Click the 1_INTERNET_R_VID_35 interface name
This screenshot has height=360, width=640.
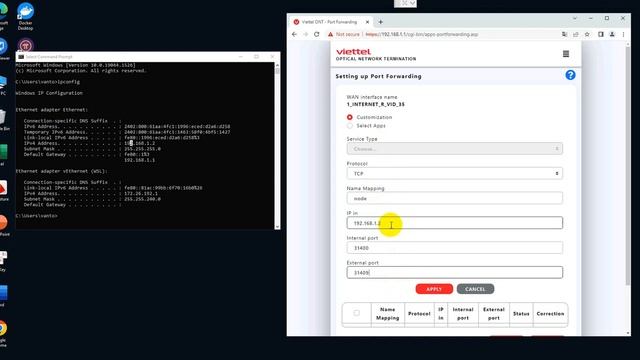(x=376, y=104)
